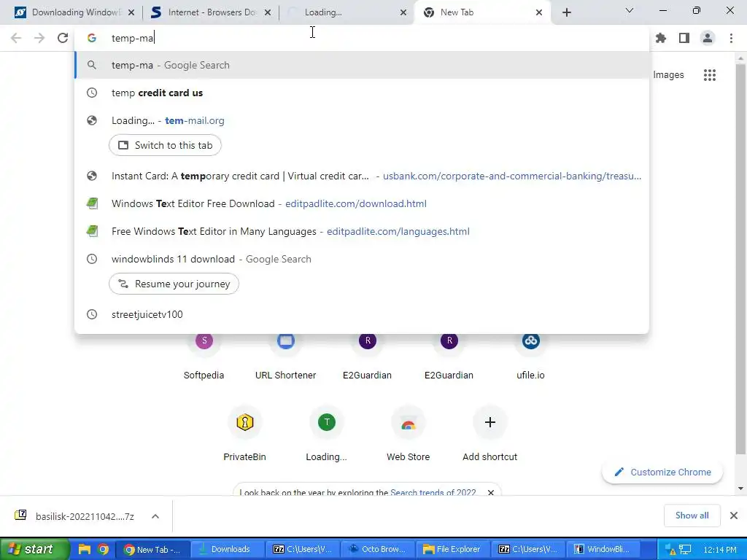Open the profile avatar menu

tap(708, 38)
